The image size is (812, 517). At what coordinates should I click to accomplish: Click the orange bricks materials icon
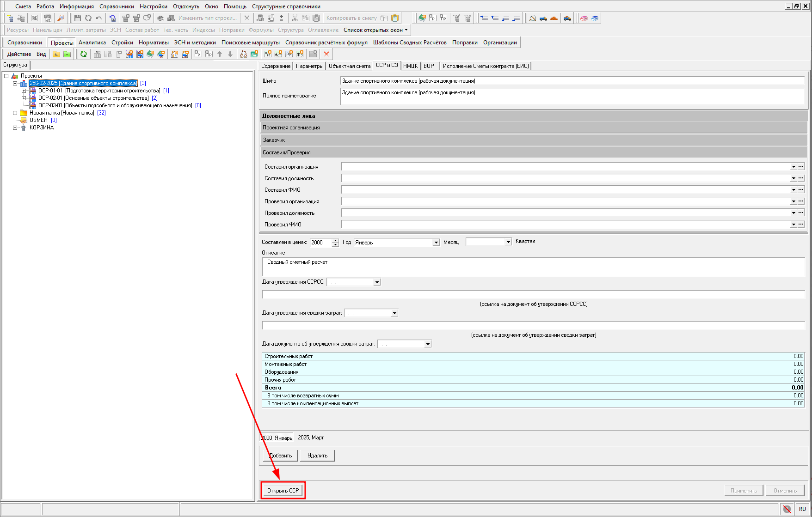point(554,18)
